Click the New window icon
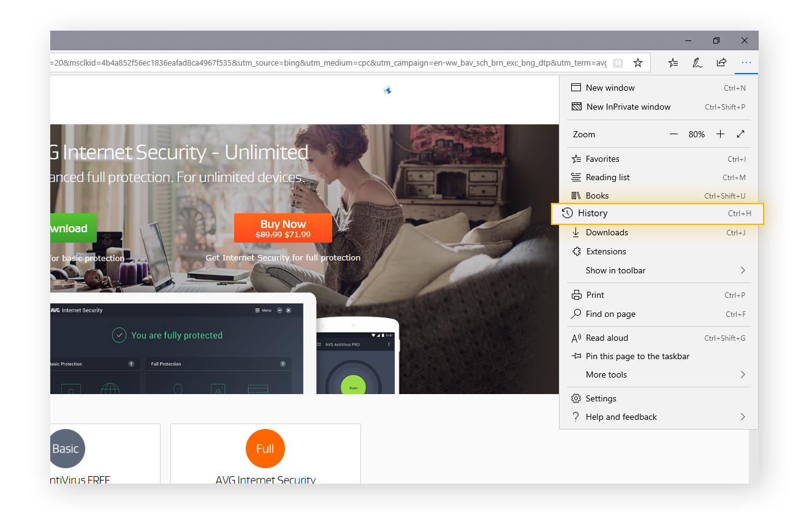 576,88
